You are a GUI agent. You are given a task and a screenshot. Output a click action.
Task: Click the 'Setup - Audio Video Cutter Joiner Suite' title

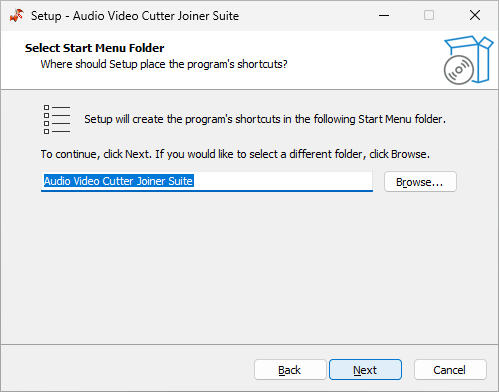pyautogui.click(x=135, y=16)
